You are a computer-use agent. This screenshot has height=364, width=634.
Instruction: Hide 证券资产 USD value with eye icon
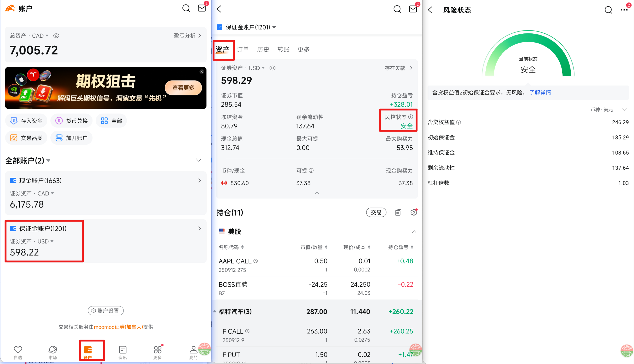[272, 68]
